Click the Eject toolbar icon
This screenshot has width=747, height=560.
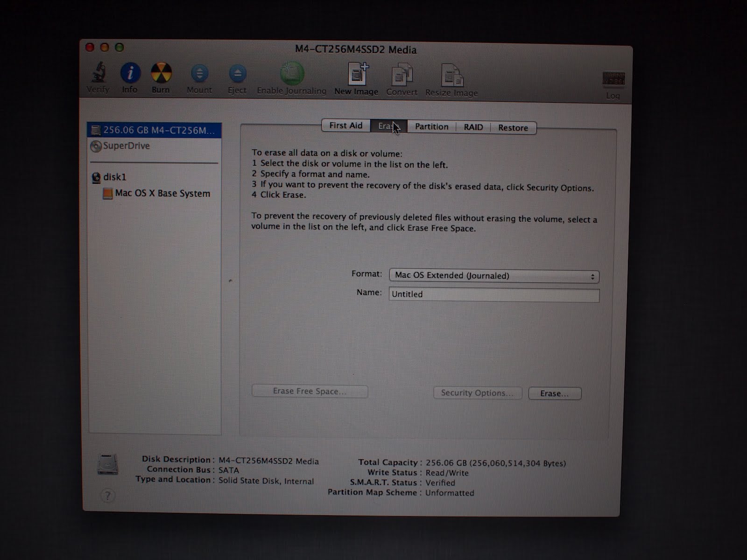(x=237, y=74)
